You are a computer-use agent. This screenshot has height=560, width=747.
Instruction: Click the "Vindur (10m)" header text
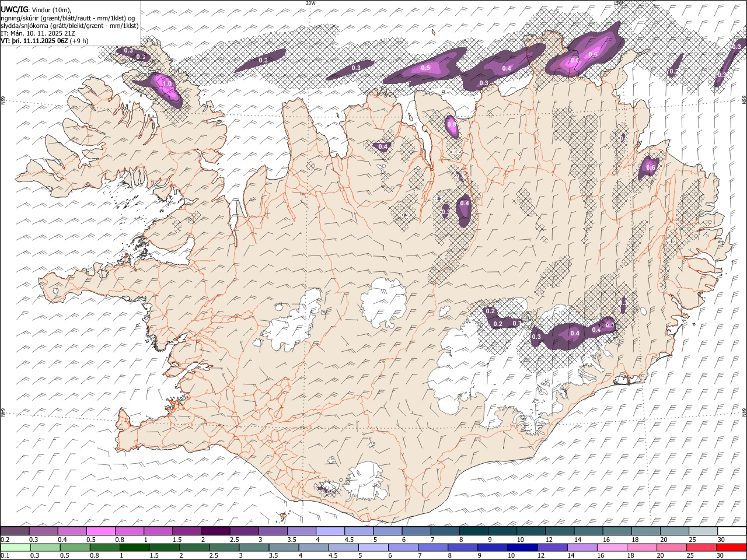(51, 10)
